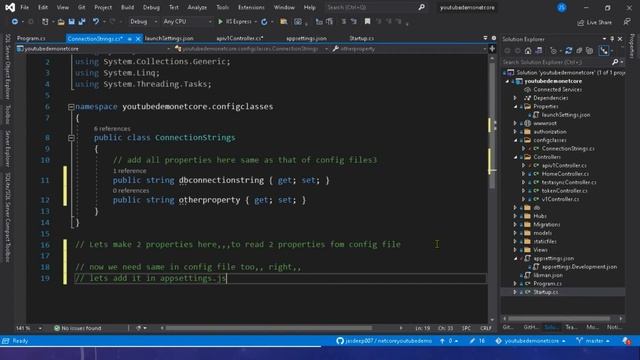Toggle the git view icon in Solution Explorer
Image resolution: width=640 pixels, height=360 pixels.
(604, 51)
